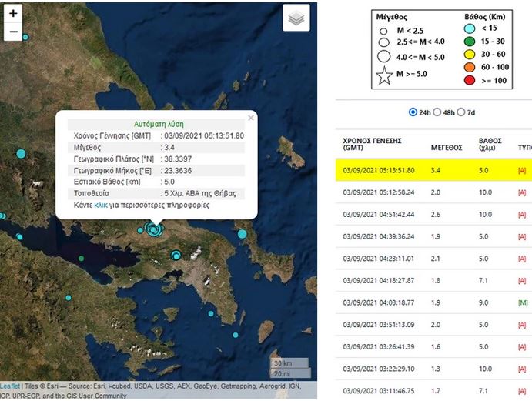The width and height of the screenshot is (532, 401).
Task: Switch to the 48h time range
Action: 438,112
